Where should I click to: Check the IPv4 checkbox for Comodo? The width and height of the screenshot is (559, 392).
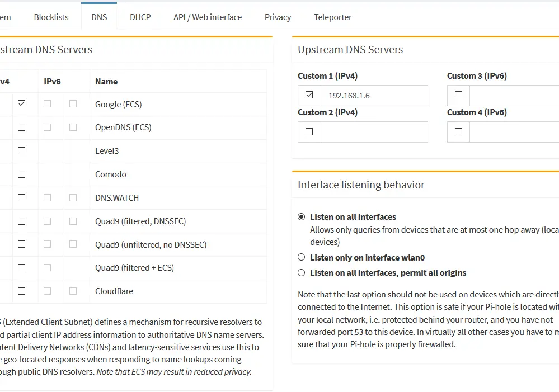tap(21, 174)
